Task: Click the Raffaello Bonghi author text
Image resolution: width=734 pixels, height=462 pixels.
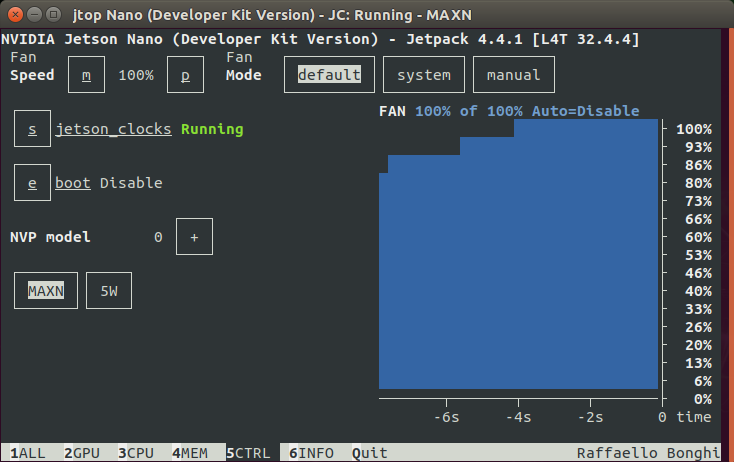Action: [x=648, y=453]
